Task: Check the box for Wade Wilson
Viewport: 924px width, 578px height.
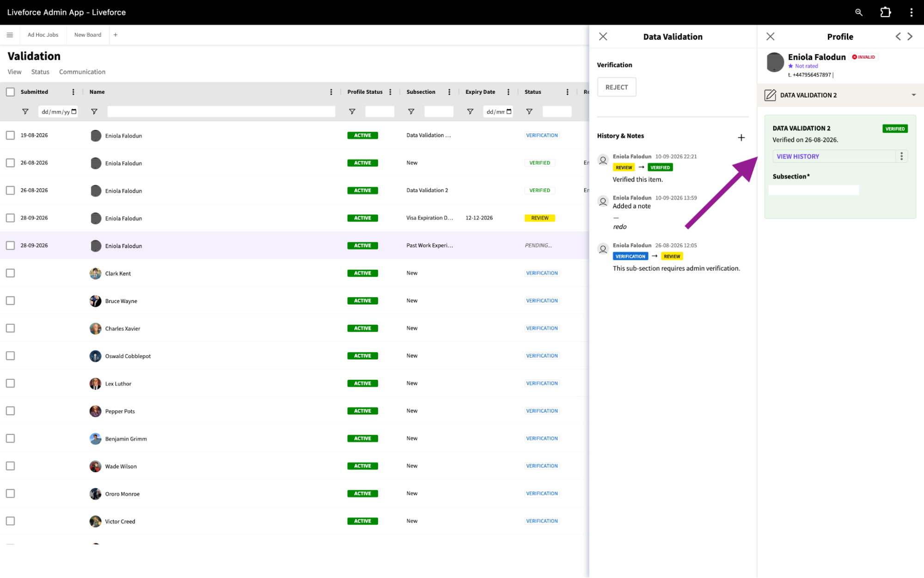Action: pos(10,466)
